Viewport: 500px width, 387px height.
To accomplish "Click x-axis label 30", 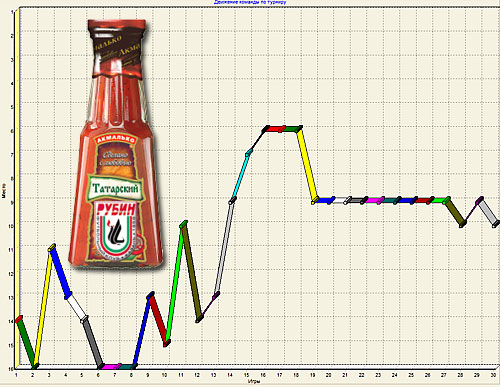I will (x=493, y=375).
